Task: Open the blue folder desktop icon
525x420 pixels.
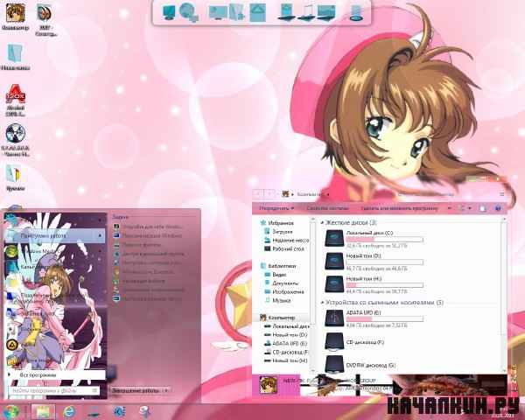Action: (16, 52)
